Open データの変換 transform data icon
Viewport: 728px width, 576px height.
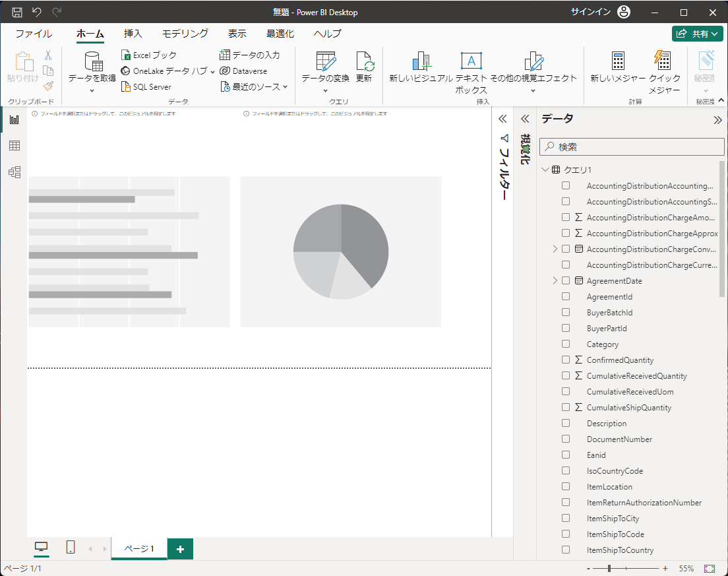click(326, 61)
